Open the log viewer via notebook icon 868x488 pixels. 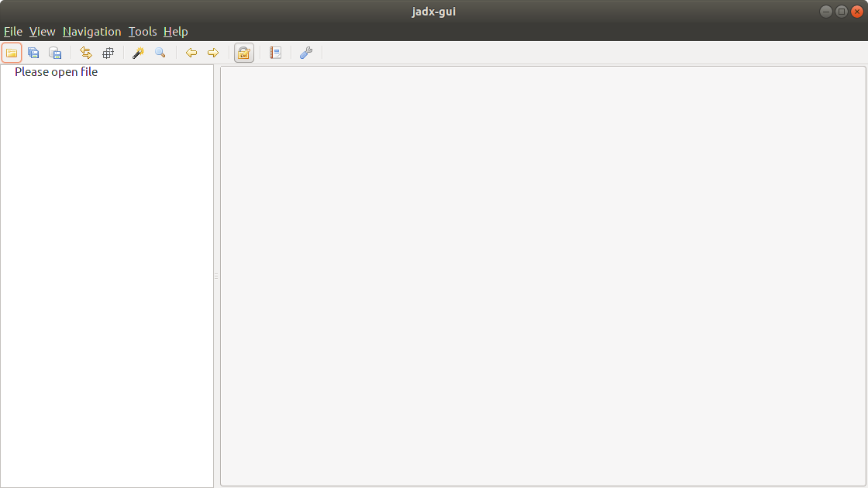(x=275, y=52)
